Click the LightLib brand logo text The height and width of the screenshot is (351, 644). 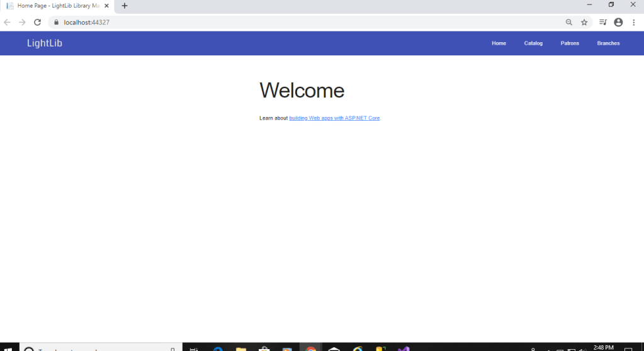point(45,43)
